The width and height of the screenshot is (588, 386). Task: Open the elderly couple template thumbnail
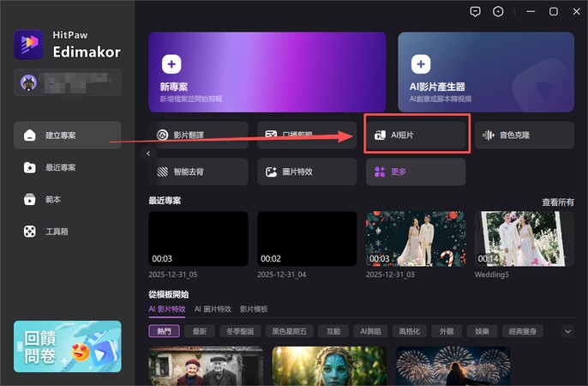(206, 366)
